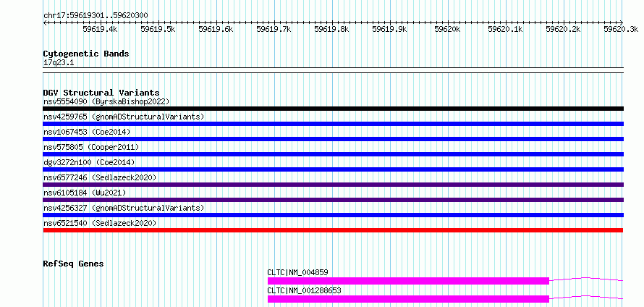Click the red nsv6521540 variant bar
Viewport: 644px width, 307px height.
pyautogui.click(x=333, y=230)
